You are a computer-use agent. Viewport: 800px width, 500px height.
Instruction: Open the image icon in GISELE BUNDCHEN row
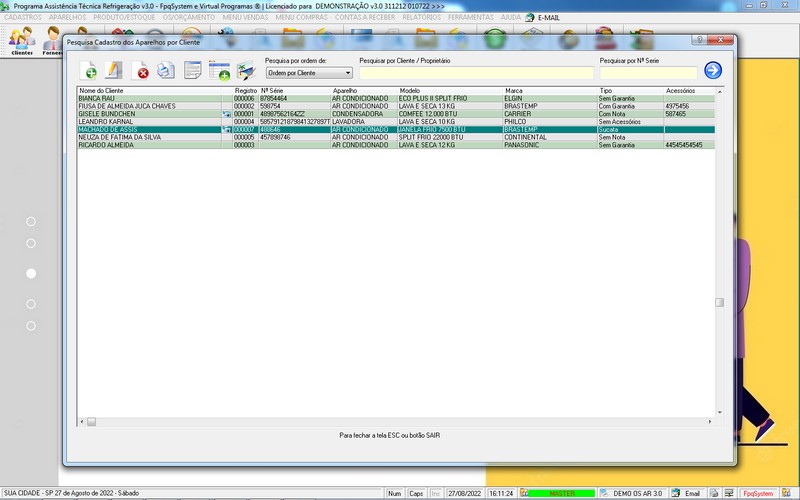coord(227,114)
